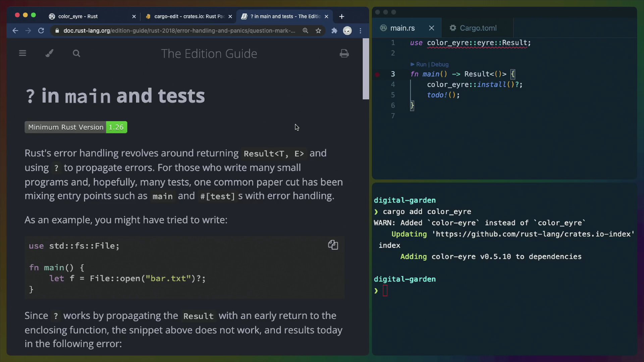Click The Edition Guide title
Screen dimensions: 644x362
(209, 54)
